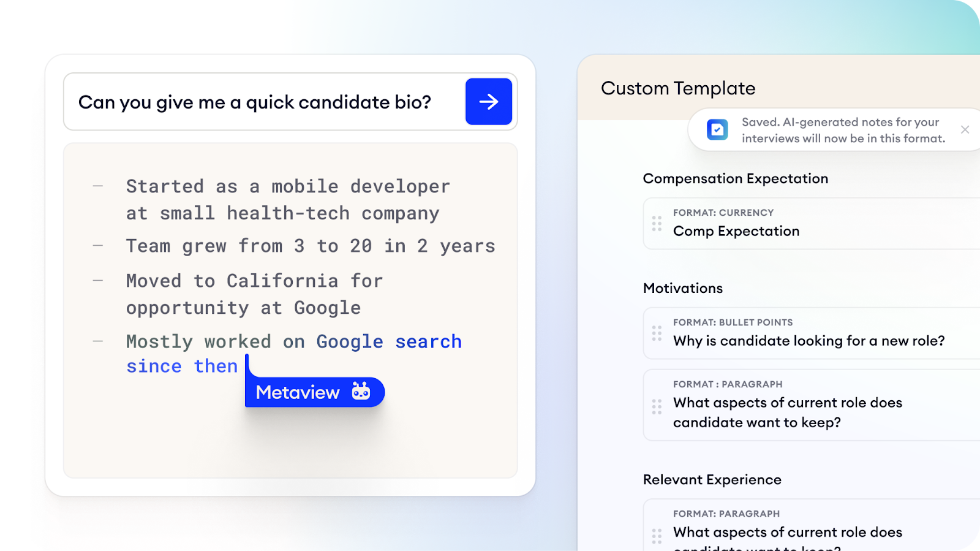980x551 pixels.
Task: Click the Metaview robot icon badge
Action: click(361, 391)
